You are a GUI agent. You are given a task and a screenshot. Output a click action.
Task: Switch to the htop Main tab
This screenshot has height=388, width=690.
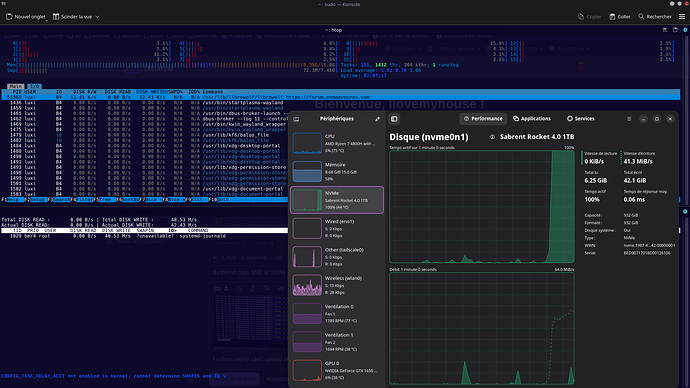[x=16, y=86]
